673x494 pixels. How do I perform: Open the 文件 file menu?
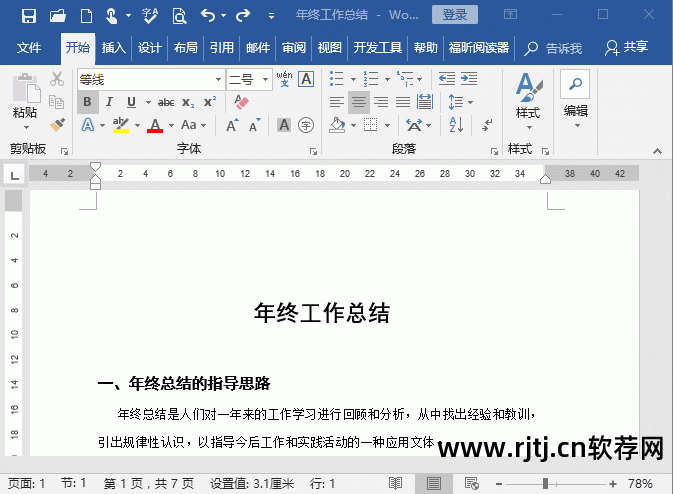click(29, 47)
